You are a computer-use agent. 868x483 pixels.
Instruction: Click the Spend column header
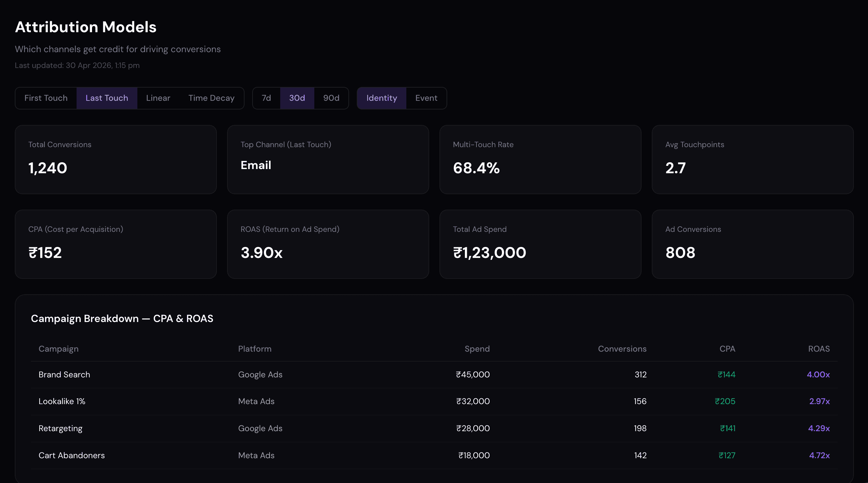coord(477,349)
